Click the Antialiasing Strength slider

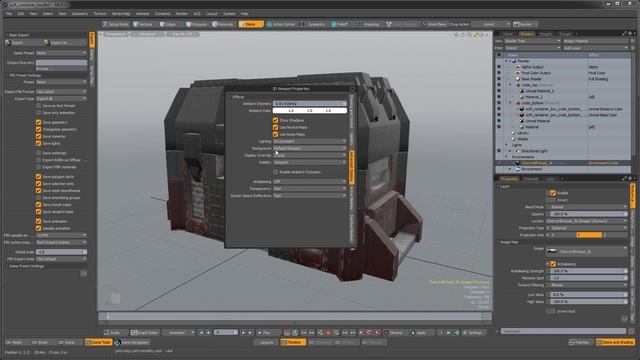589,271
